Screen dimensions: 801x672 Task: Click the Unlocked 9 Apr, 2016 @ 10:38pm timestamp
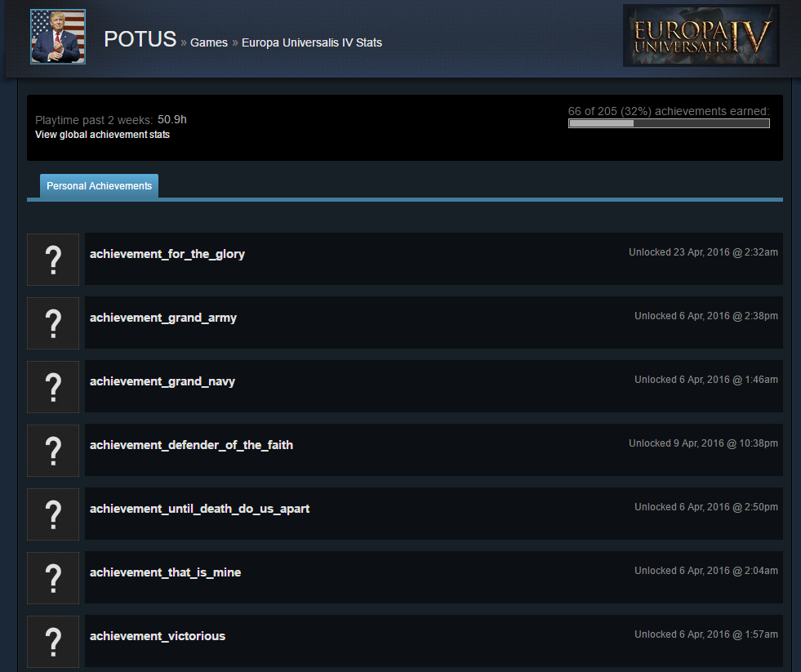click(704, 443)
